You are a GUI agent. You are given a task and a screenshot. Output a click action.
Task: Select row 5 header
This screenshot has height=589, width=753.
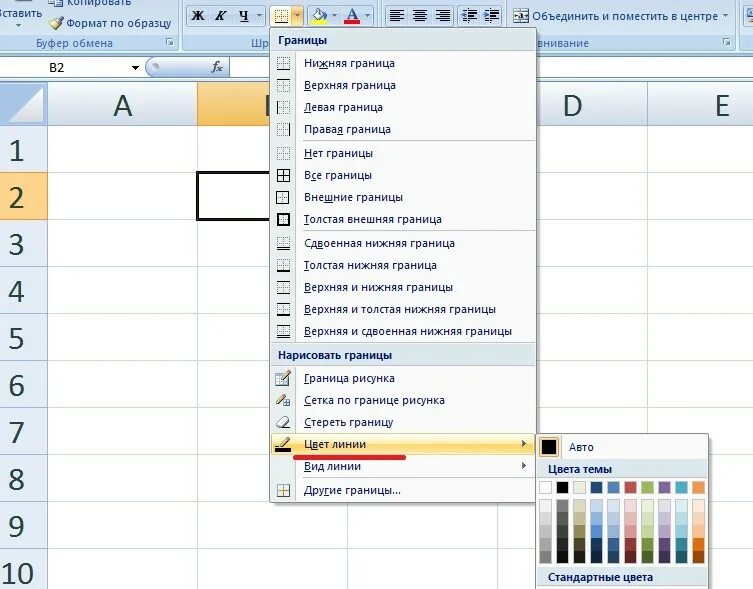[x=24, y=337]
